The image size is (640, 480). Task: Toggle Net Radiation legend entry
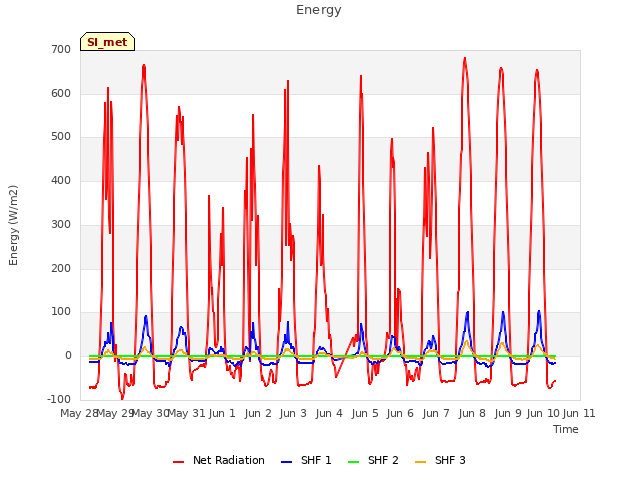(219, 460)
